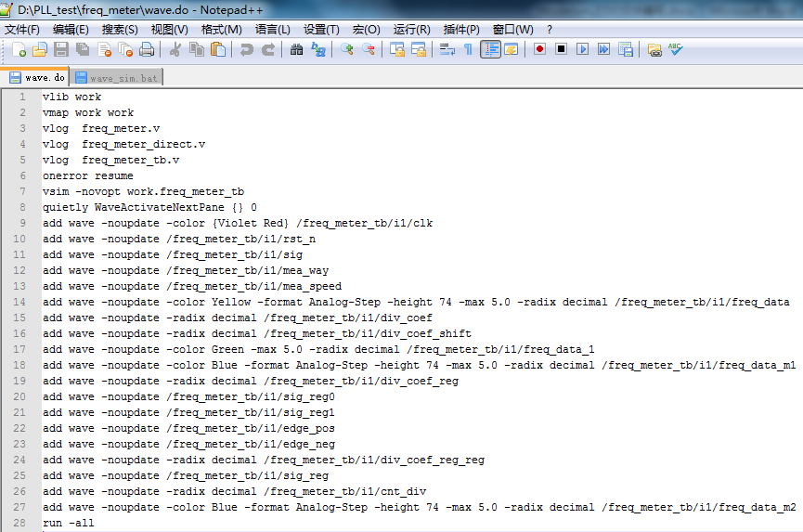Image resolution: width=803 pixels, height=532 pixels.
Task: Open the 插件(P) menu
Action: click(461, 30)
